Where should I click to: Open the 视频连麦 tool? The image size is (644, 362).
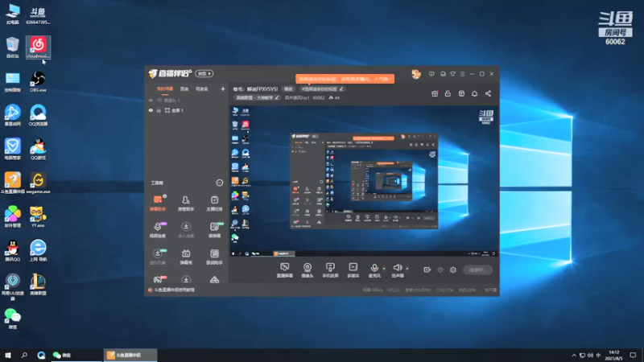(x=158, y=230)
